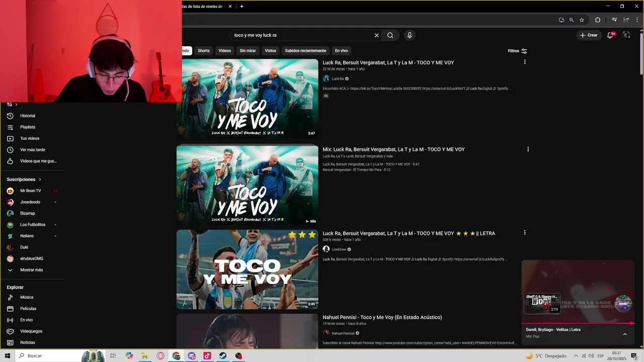Image resolution: width=644 pixels, height=362 pixels.
Task: Click the magnifier search button next to the search box
Action: (x=390, y=35)
